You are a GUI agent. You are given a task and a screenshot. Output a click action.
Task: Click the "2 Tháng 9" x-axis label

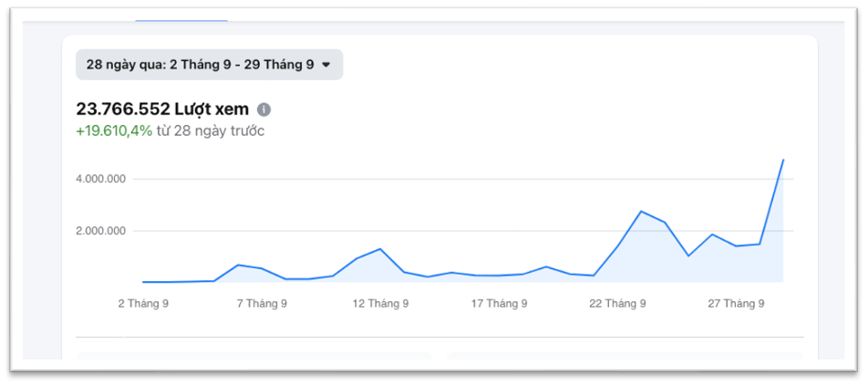143,304
